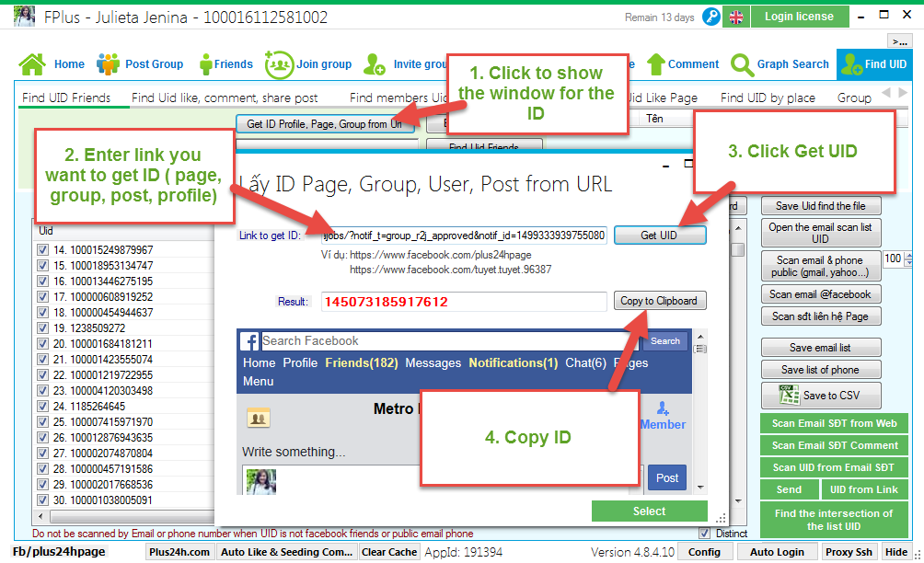Toggle checkbox for row 15 UID 100018953134747
This screenshot has height=563, width=924.
click(x=42, y=266)
